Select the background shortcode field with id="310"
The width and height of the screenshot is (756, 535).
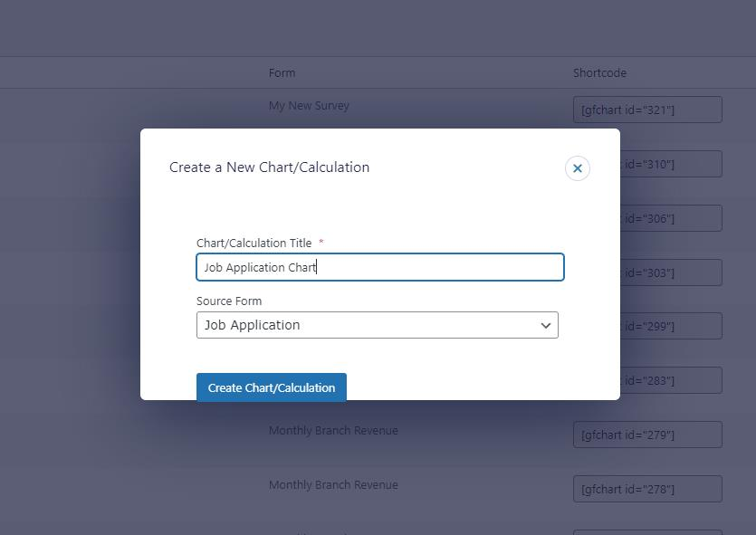(671, 164)
